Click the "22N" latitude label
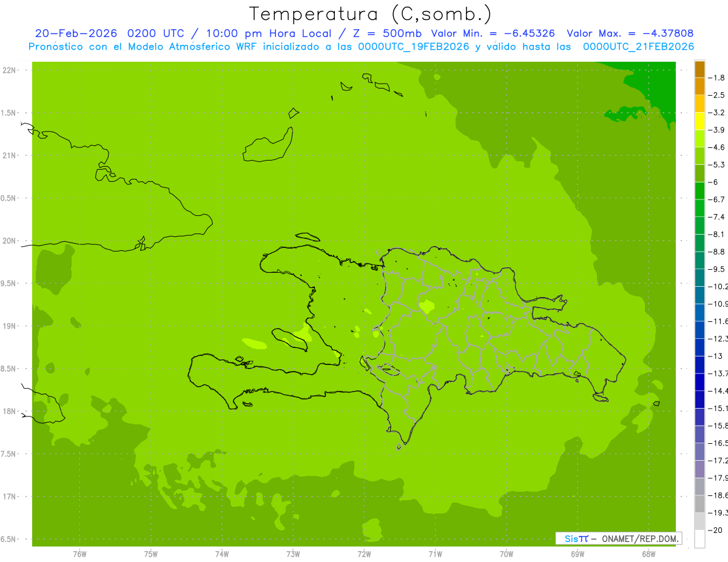 coord(8,70)
